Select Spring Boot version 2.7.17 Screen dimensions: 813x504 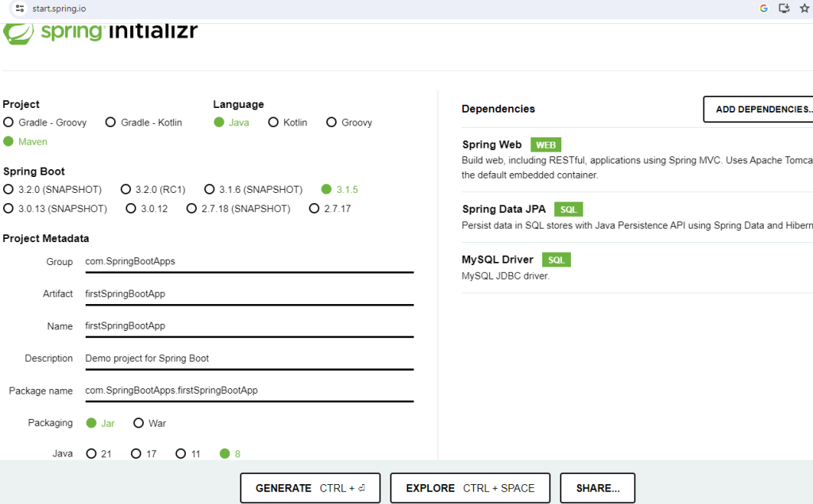click(329, 209)
